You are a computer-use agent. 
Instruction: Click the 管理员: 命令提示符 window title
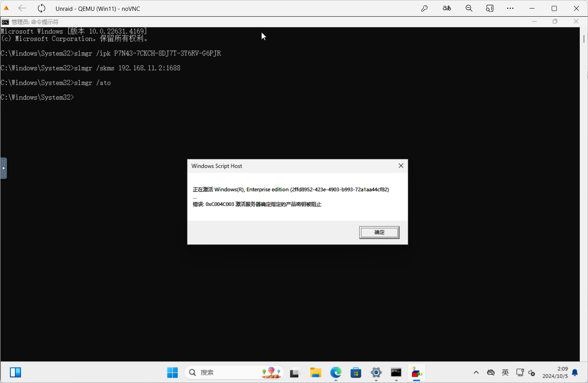click(x=35, y=22)
